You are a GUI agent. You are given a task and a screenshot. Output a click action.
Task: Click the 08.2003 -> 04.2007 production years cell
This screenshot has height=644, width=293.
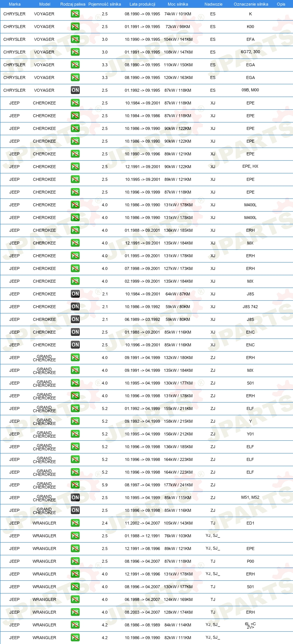(142, 612)
